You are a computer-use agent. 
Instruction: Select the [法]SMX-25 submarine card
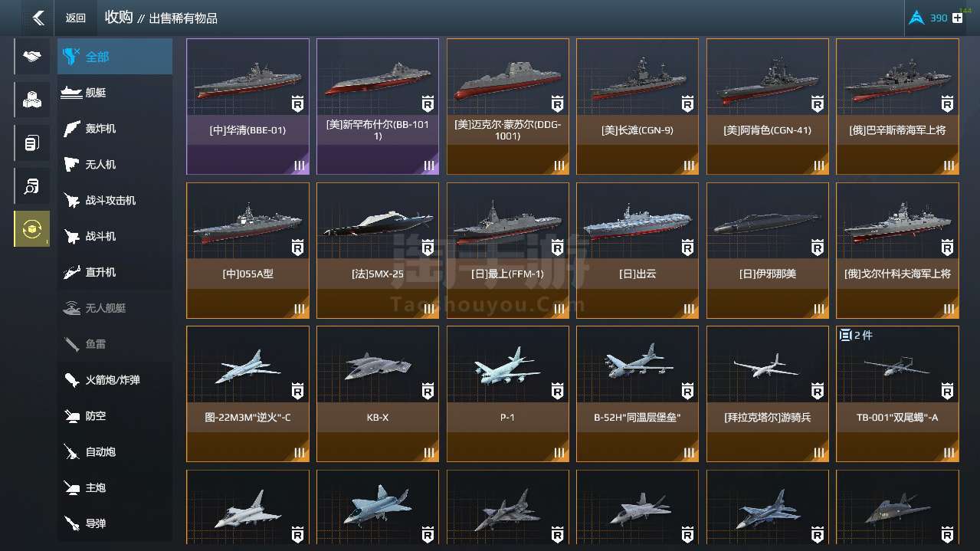click(x=378, y=251)
